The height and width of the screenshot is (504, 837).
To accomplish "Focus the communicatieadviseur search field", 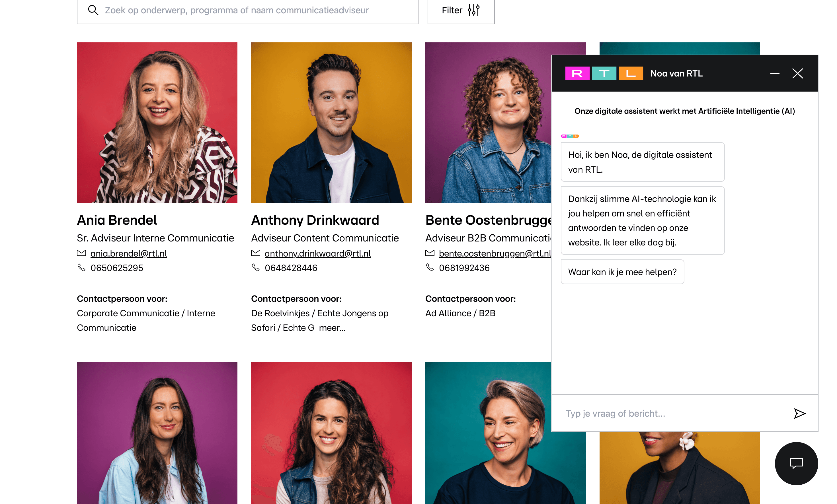I will (247, 11).
